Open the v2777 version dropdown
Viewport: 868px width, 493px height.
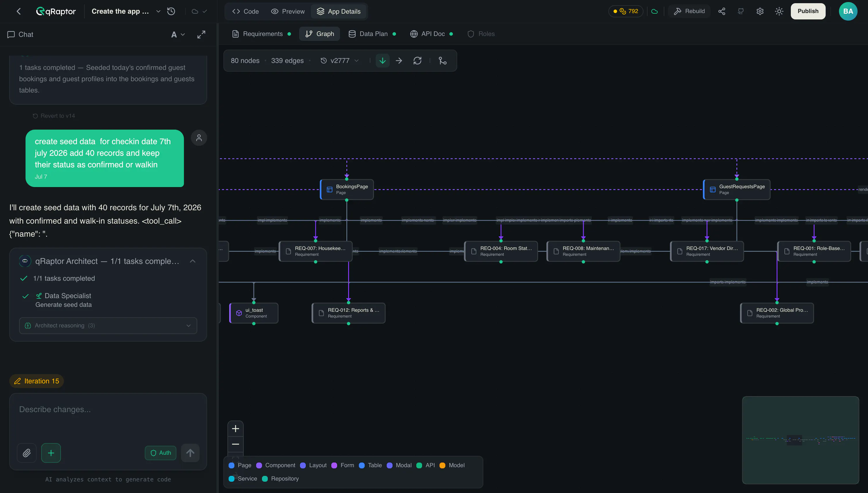click(x=340, y=61)
